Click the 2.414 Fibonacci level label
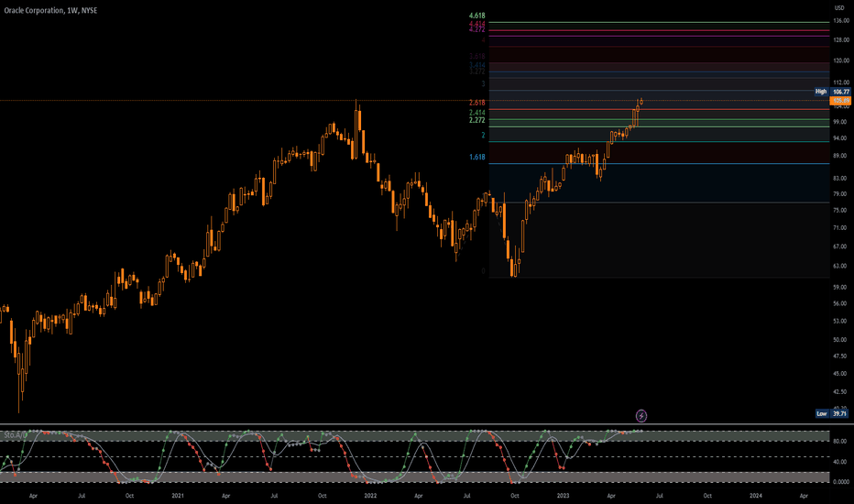The width and height of the screenshot is (854, 504). (x=476, y=113)
